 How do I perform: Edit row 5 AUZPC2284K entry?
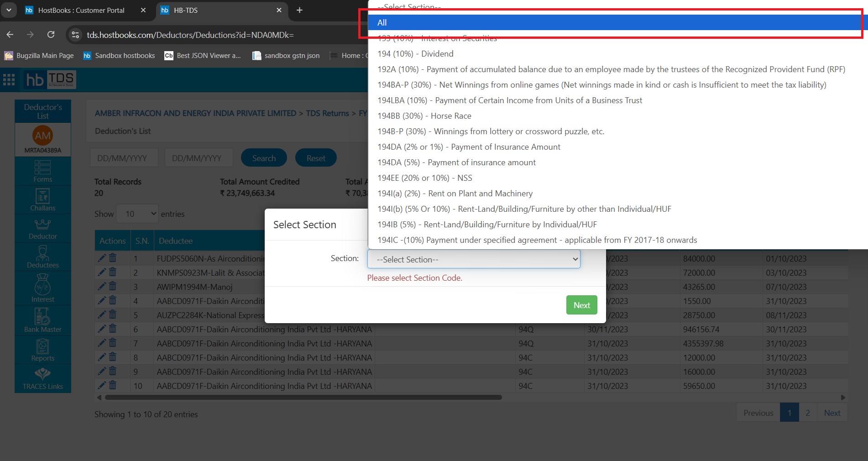tap(102, 315)
